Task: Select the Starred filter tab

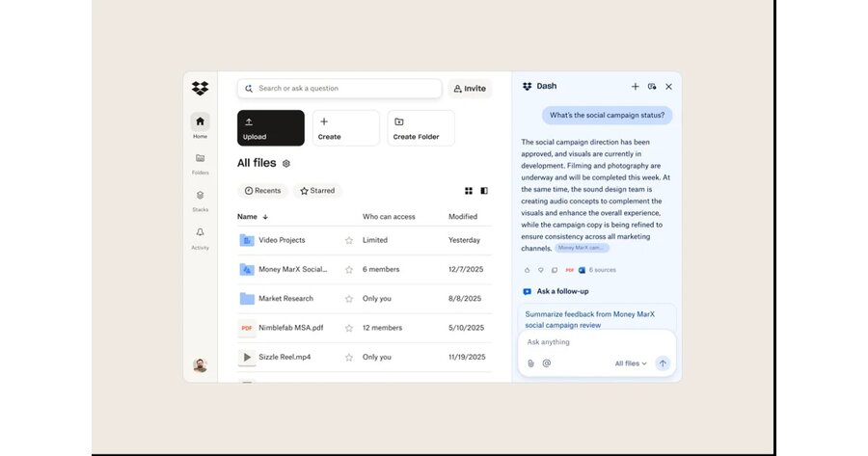Action: pos(317,191)
